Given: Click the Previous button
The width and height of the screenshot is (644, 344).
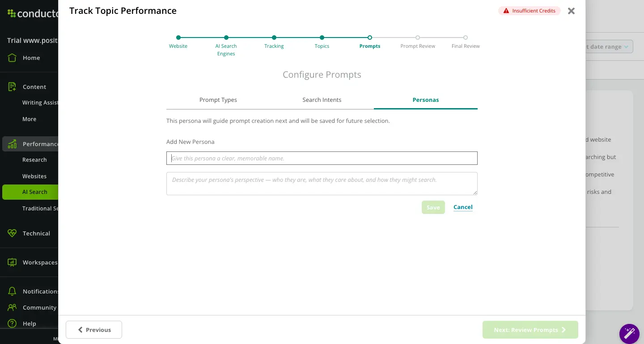Looking at the screenshot, I should tap(94, 330).
